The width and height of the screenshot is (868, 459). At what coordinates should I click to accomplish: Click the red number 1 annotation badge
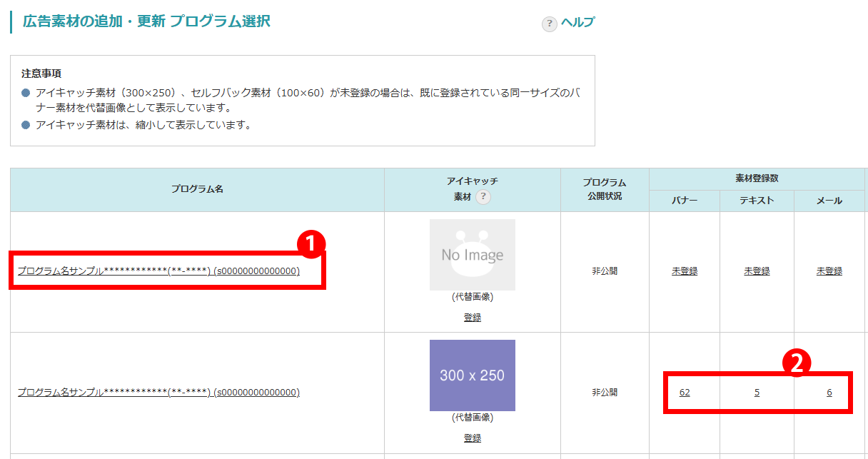pos(311,244)
